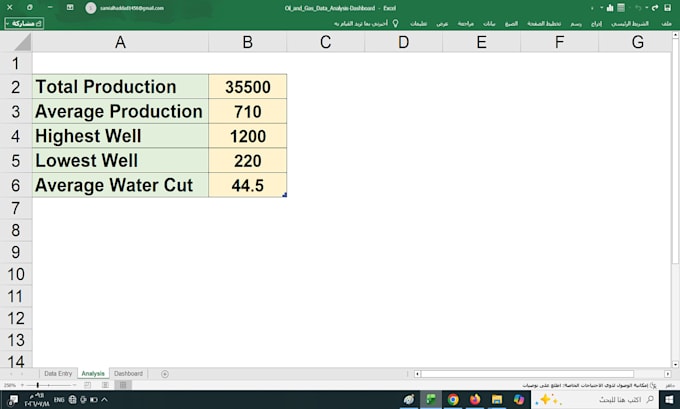Click the Excel icon on the taskbar
680x409 pixels.
point(431,399)
